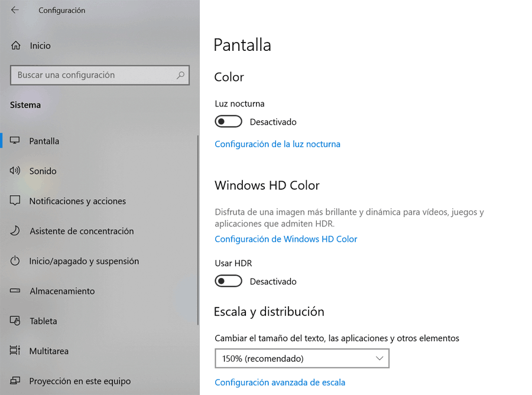Open Sonido settings
The height and width of the screenshot is (395, 532).
[x=43, y=171]
